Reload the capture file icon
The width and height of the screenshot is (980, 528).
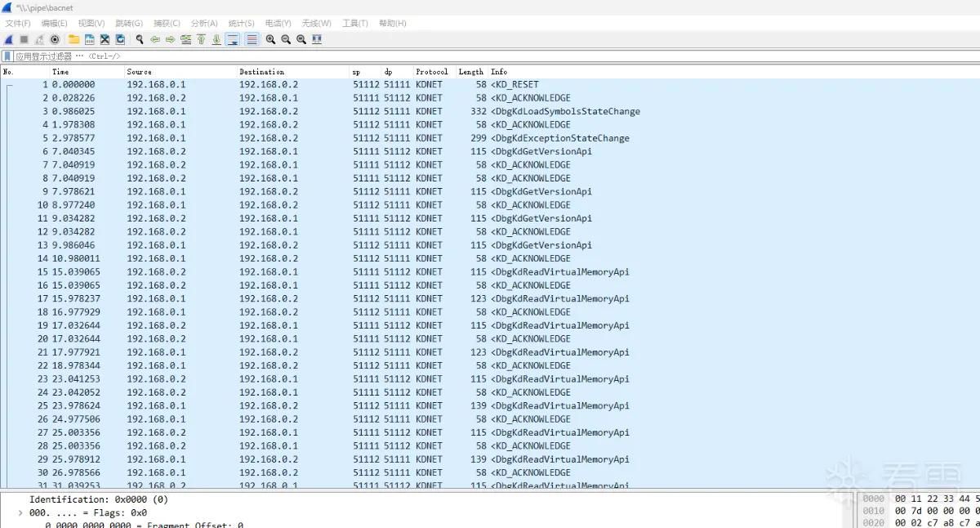pos(120,39)
